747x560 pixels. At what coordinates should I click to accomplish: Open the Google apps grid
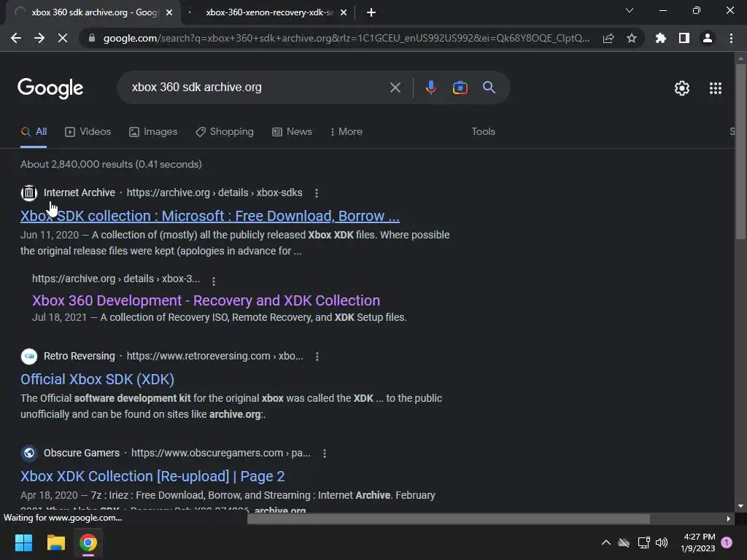tap(715, 88)
